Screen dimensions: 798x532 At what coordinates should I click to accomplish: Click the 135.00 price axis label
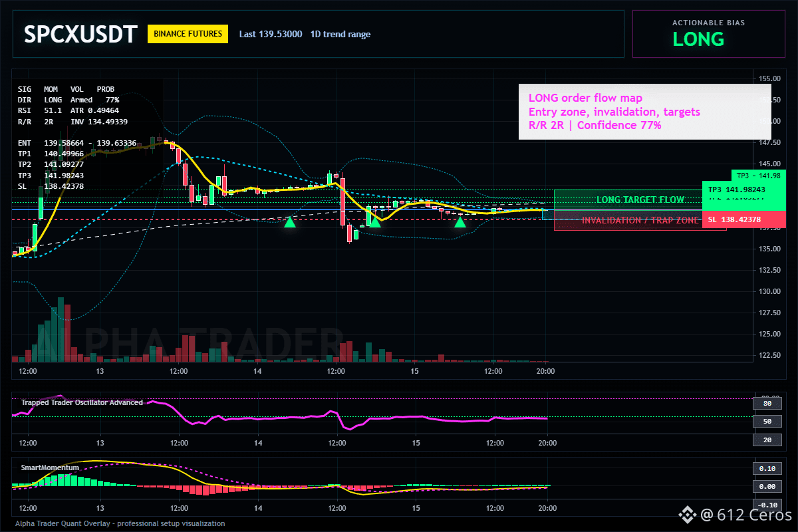pos(769,249)
